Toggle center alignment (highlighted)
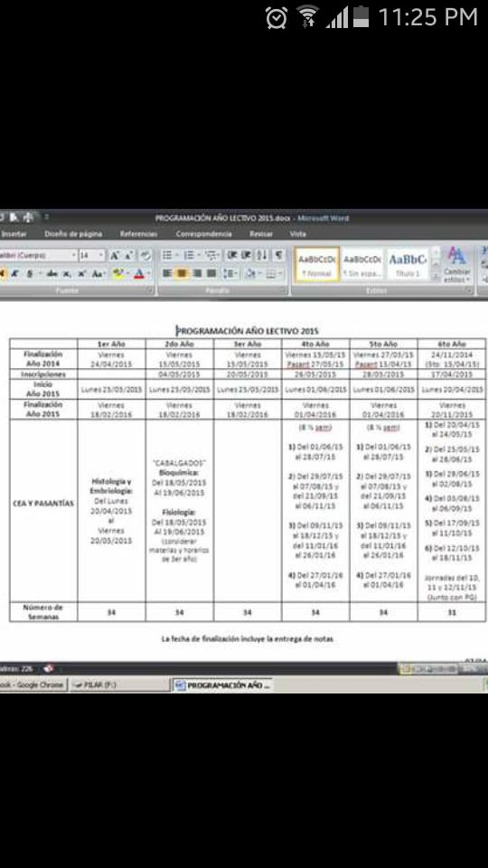 (x=182, y=273)
